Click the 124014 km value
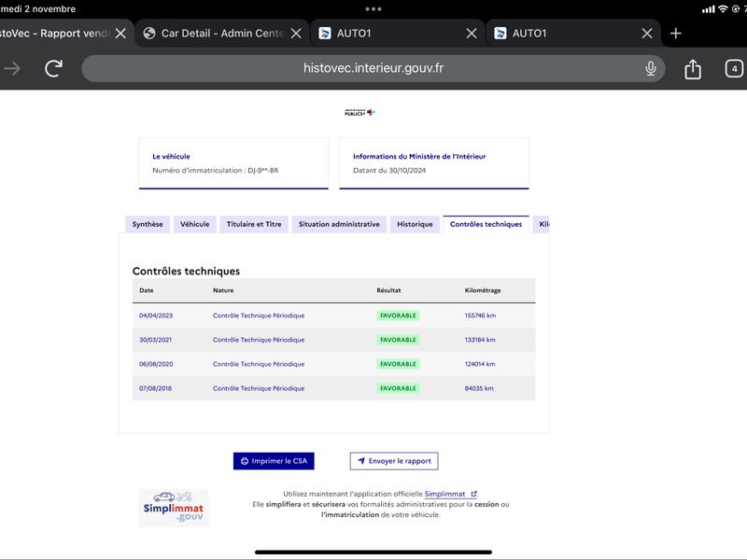Viewport: 747px width, 560px height. pos(480,364)
